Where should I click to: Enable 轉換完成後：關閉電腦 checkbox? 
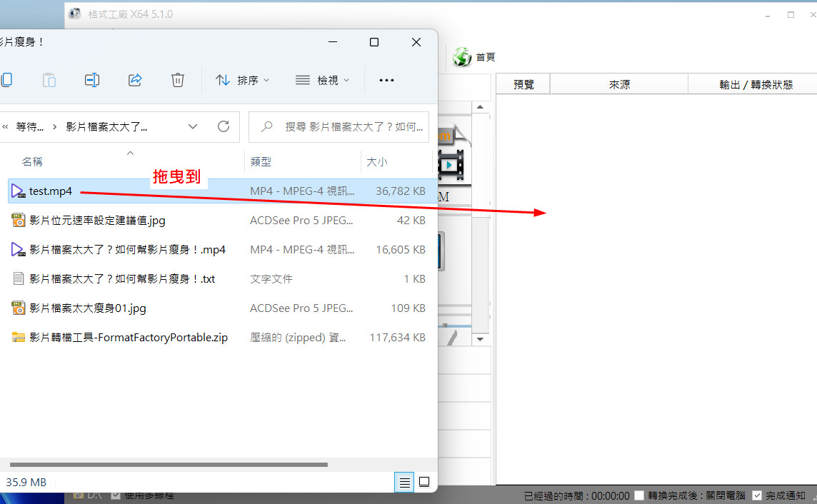click(x=639, y=495)
